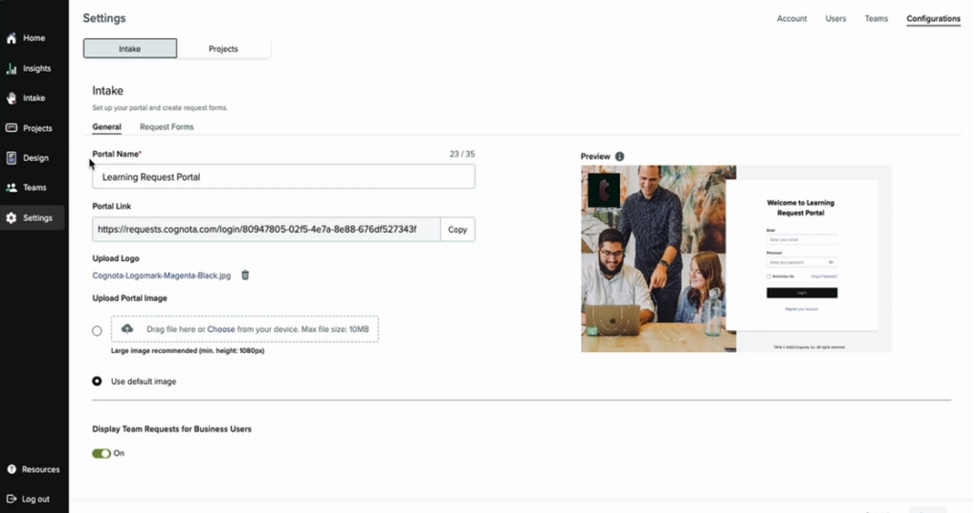Click the Home icon in sidebar
This screenshot has width=980, height=513.
11,38
